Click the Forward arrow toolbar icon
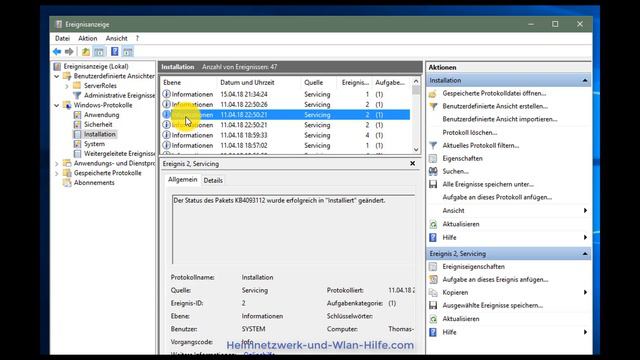This screenshot has width=640, height=360. point(69,51)
